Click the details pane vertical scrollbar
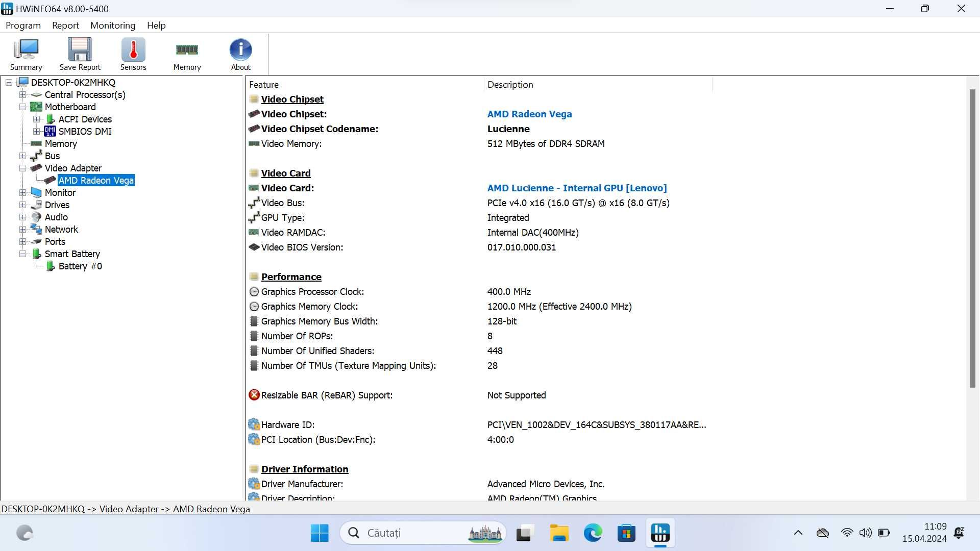Screen dimensions: 980x551 pos(972,238)
